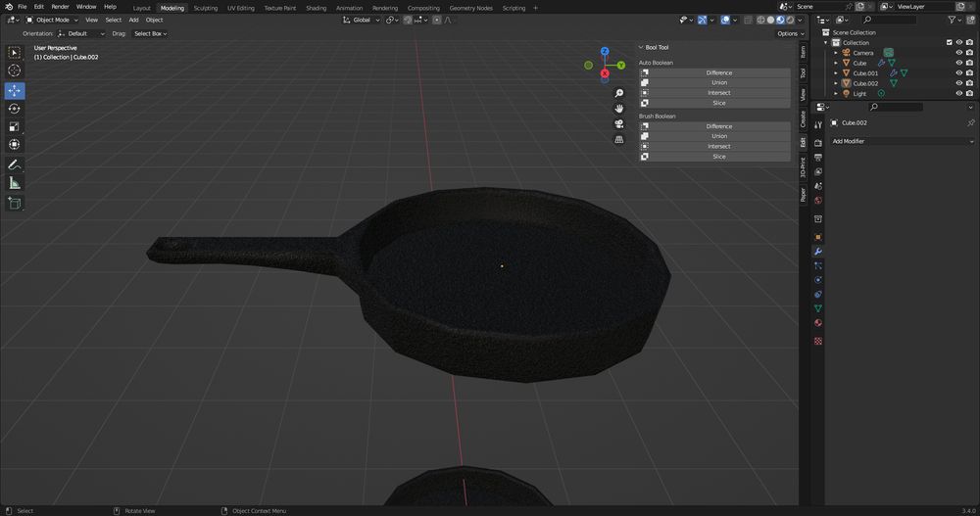Toggle camera view icon in viewport
980x516 pixels.
point(618,124)
